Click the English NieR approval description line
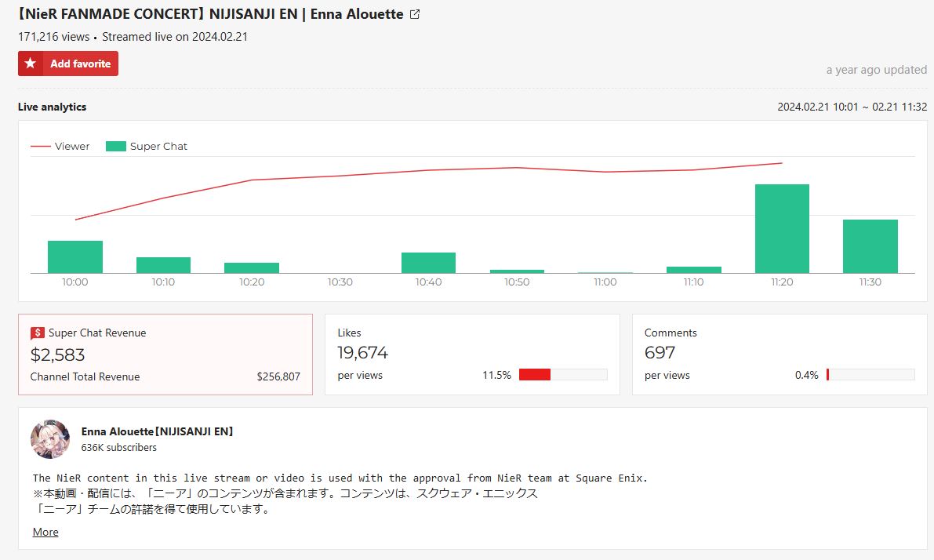Image resolution: width=934 pixels, height=560 pixels. [340, 478]
